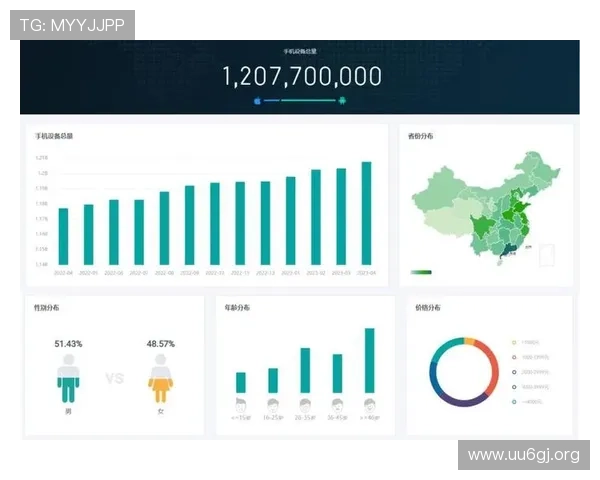
Task: Click the 26-35岁 age distribution bar
Action: 305,371
